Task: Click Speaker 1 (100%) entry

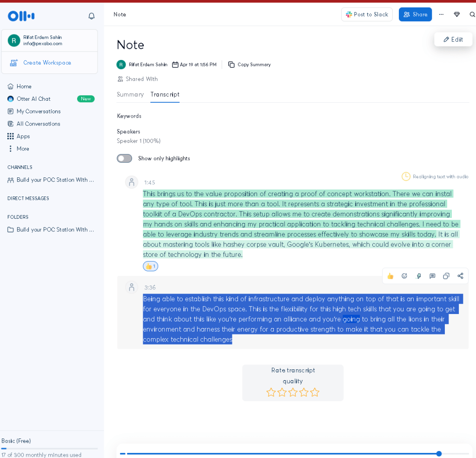Action: (139, 141)
